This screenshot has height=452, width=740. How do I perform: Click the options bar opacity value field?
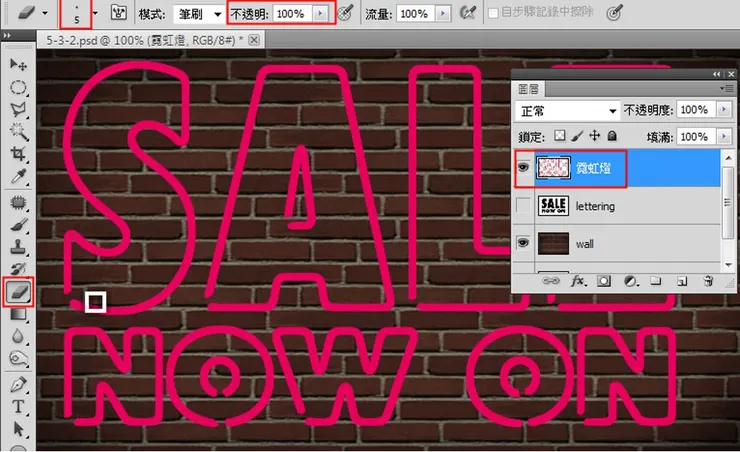[293, 14]
